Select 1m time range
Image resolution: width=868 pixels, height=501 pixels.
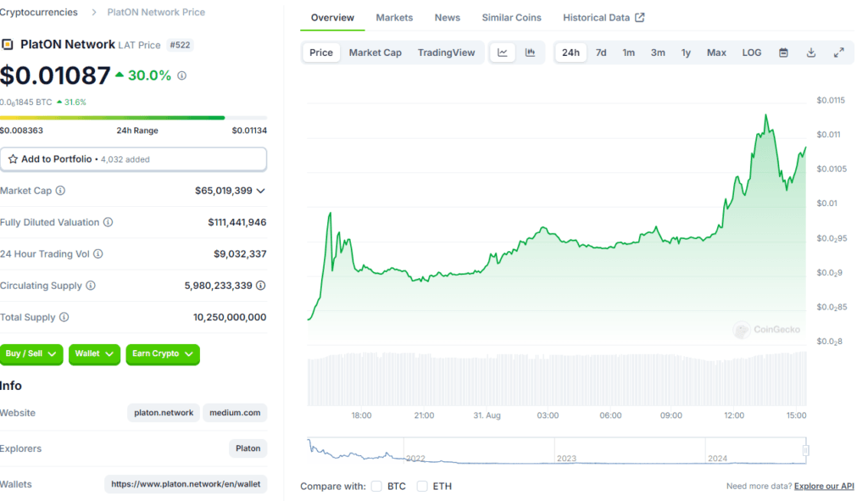[628, 53]
